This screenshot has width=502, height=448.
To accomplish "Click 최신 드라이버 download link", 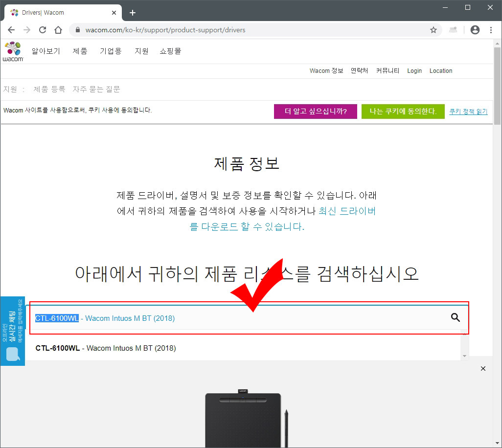I will pyautogui.click(x=347, y=211).
